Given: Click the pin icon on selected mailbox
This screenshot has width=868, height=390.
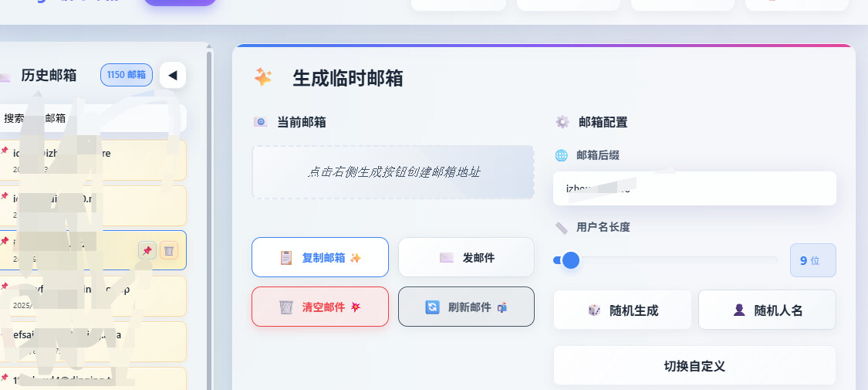Looking at the screenshot, I should tap(147, 250).
